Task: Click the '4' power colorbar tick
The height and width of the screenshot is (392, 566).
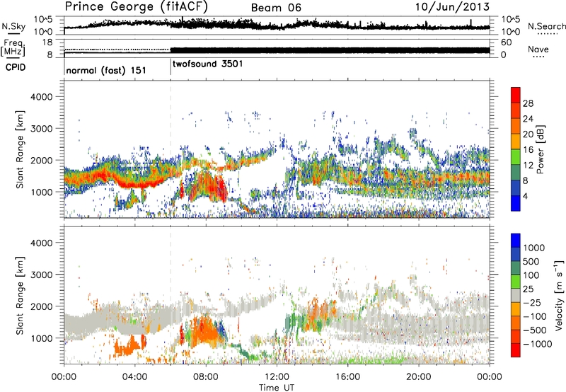Action: click(525, 196)
